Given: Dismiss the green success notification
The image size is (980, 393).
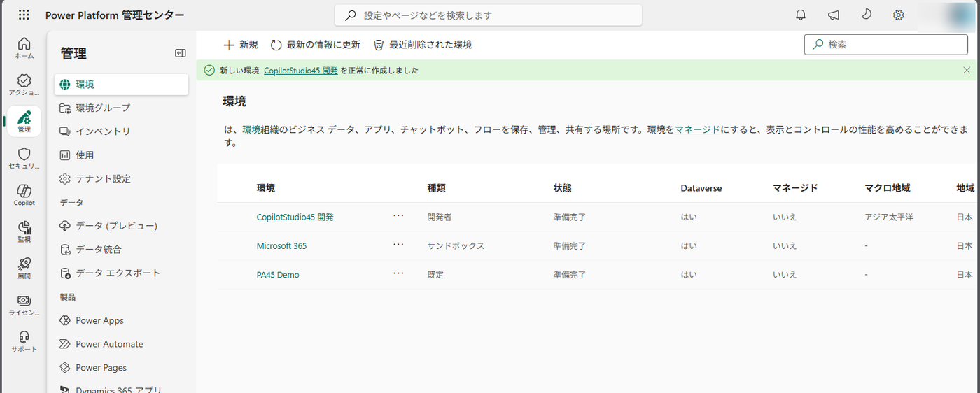Looking at the screenshot, I should click(x=967, y=71).
